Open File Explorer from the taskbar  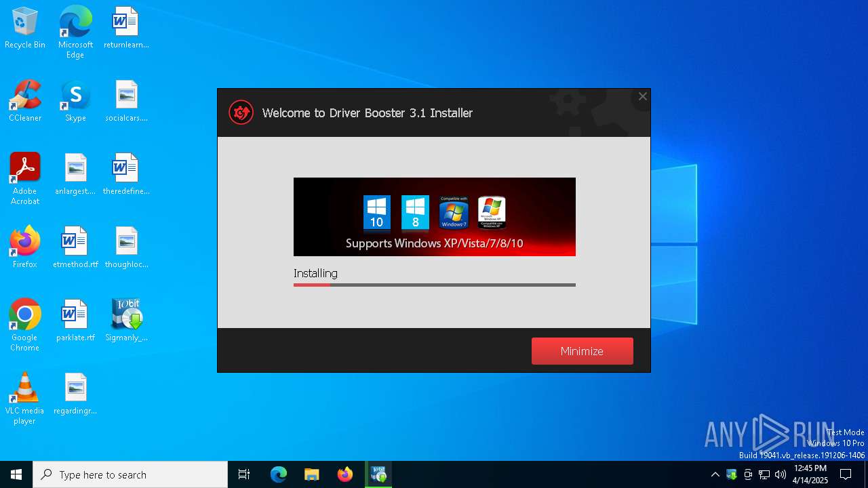pos(311,474)
